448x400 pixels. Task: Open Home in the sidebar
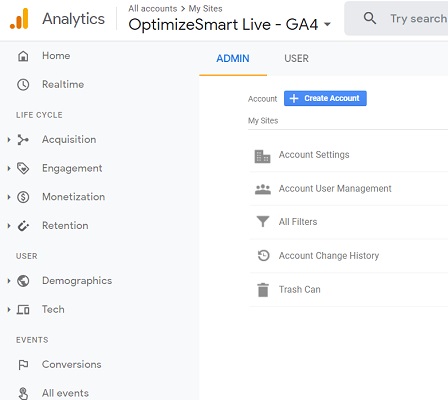coord(56,56)
